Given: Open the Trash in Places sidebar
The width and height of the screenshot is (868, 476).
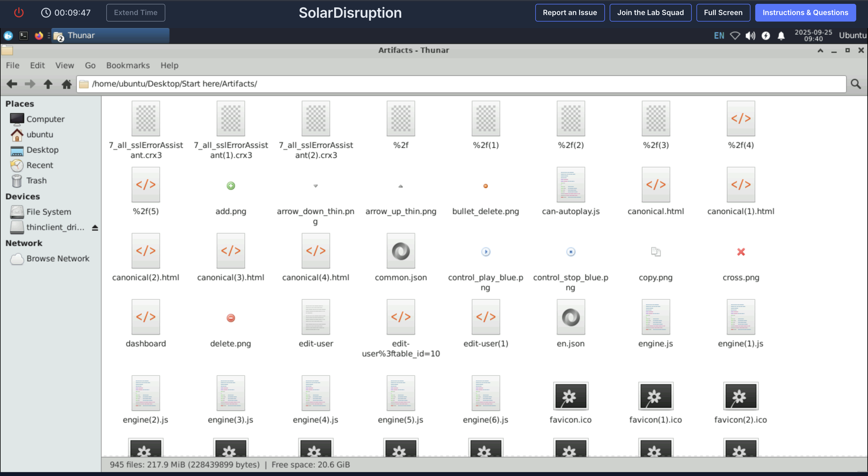Looking at the screenshot, I should pos(36,181).
